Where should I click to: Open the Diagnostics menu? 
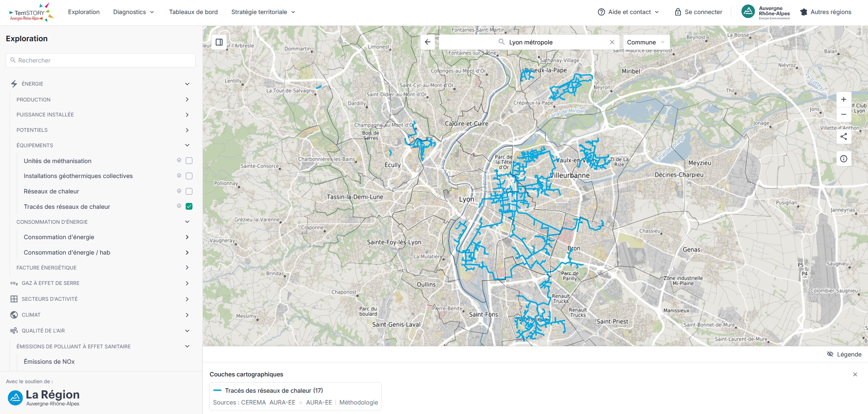134,12
